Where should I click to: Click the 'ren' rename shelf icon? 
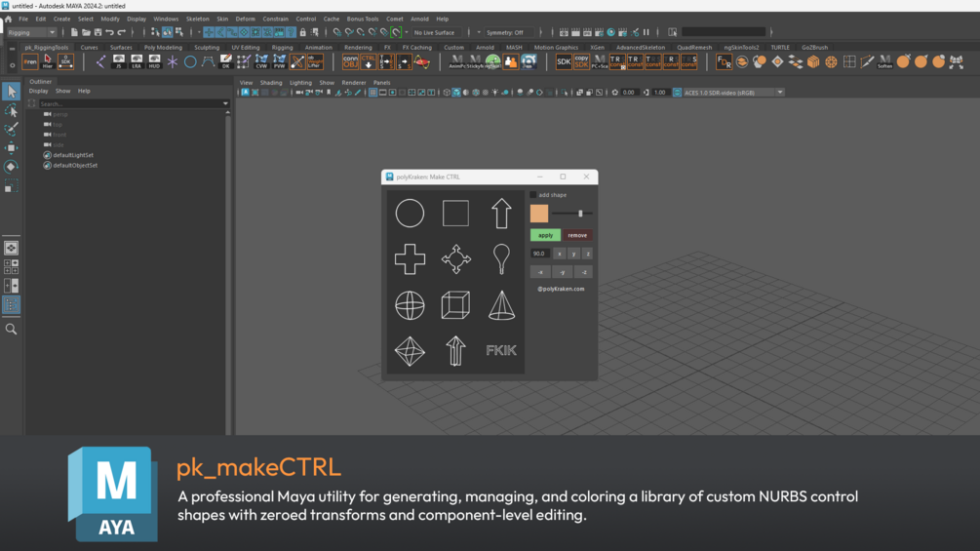(x=30, y=61)
